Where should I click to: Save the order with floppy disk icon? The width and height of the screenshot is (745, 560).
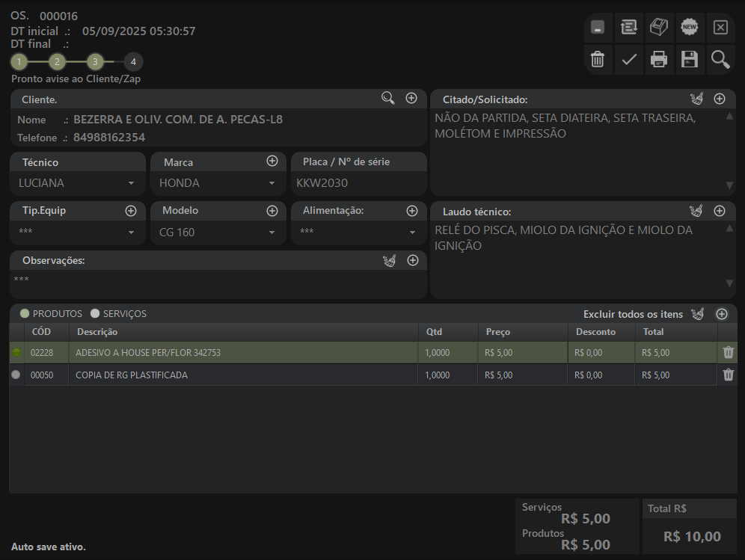pos(690,59)
